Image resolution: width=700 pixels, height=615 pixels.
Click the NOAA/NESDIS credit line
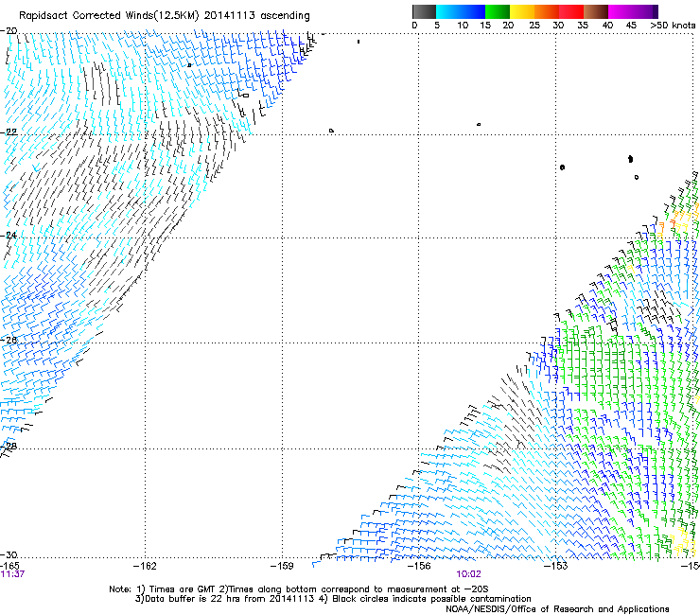(557, 609)
